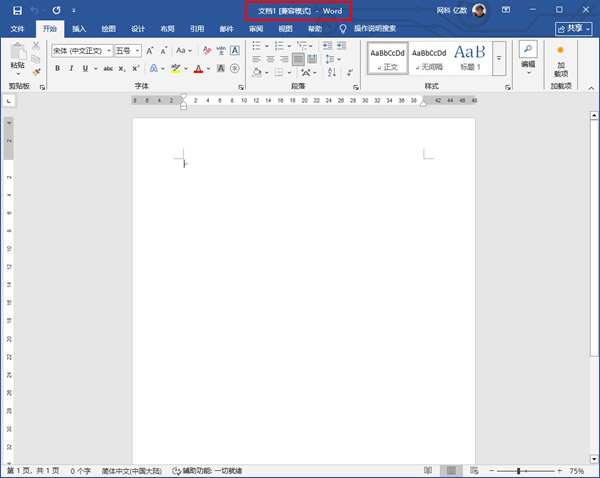This screenshot has width=600, height=478.
Task: Click the Cut scissors icon
Action: coord(37,47)
